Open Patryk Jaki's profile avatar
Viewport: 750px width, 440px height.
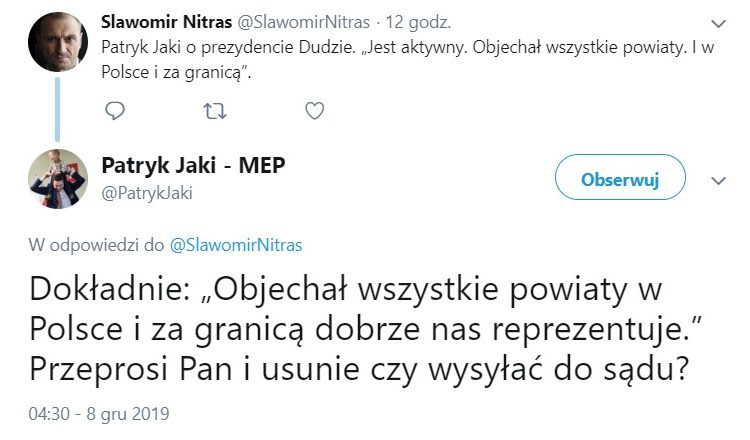(x=58, y=178)
